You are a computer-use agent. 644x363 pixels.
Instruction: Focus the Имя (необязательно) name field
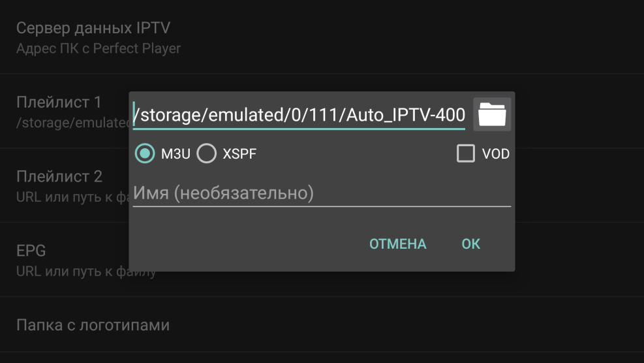tap(321, 193)
